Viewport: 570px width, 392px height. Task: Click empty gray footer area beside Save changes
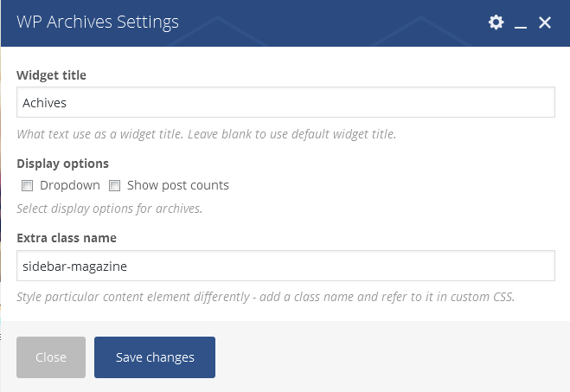tap(389, 357)
